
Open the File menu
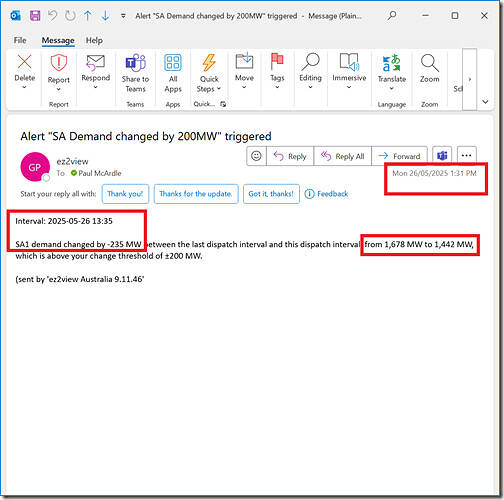coord(20,40)
